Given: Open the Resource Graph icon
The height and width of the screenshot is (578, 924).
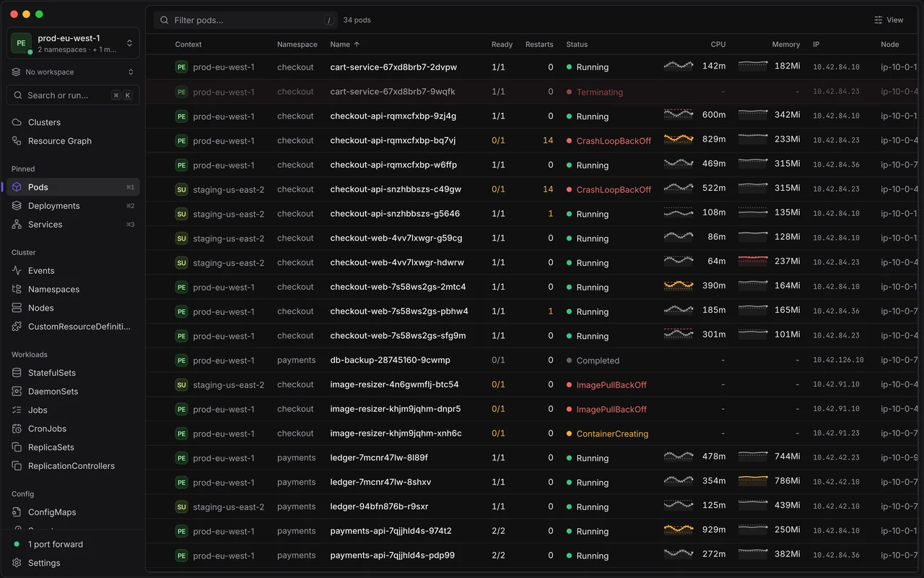Looking at the screenshot, I should [17, 141].
